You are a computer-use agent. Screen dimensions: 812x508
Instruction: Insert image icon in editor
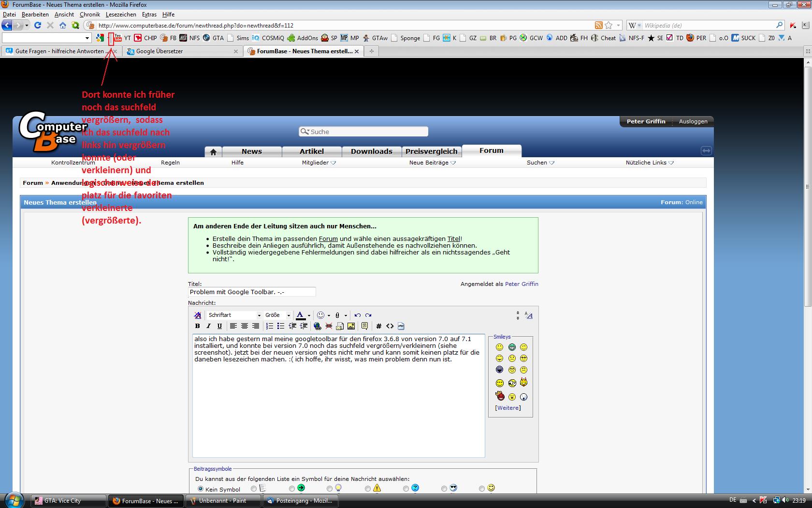351,326
